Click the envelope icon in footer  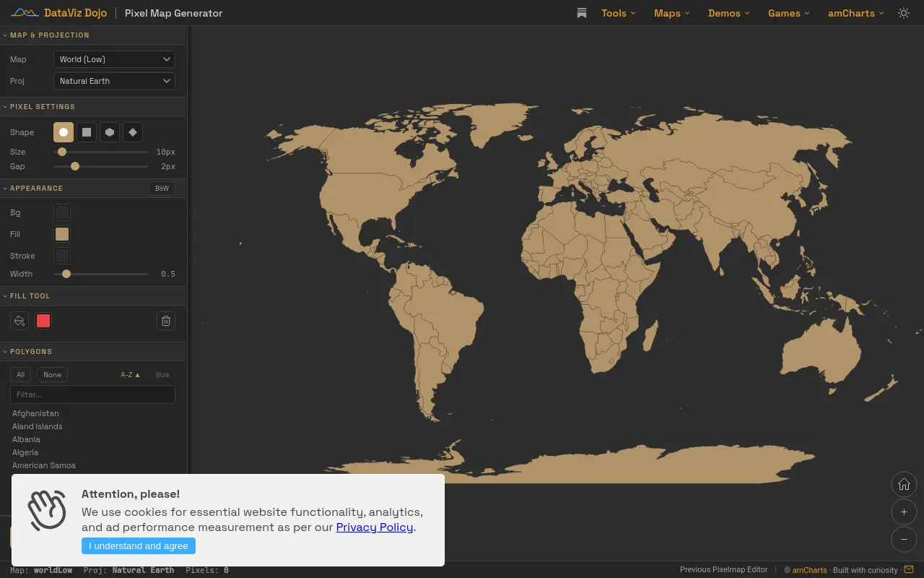[x=909, y=569]
